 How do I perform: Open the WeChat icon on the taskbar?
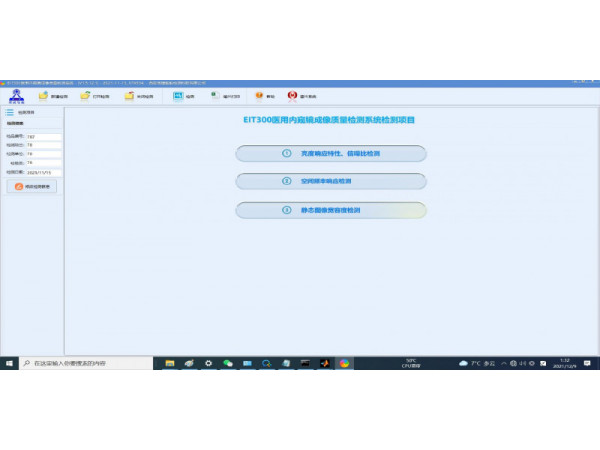coord(227,363)
